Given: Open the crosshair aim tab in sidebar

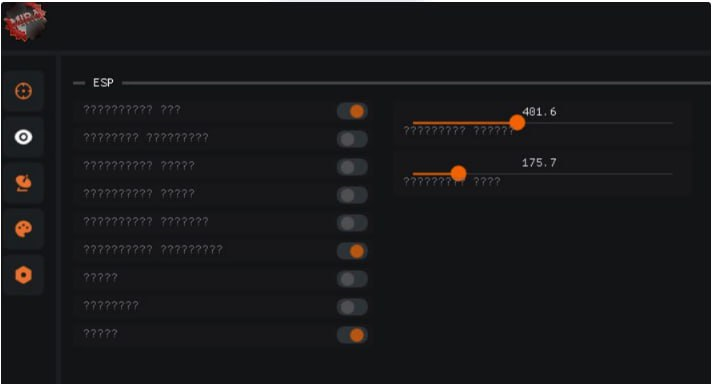Looking at the screenshot, I should point(24,91).
